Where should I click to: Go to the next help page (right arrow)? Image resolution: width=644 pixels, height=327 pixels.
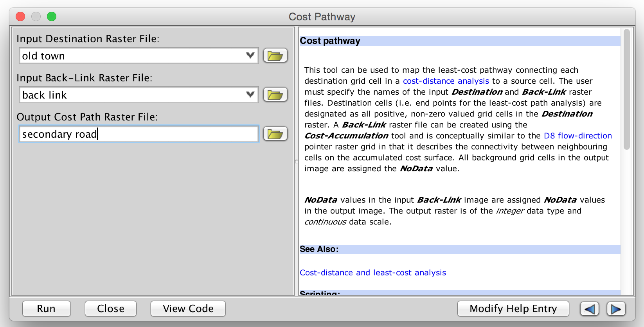point(616,309)
